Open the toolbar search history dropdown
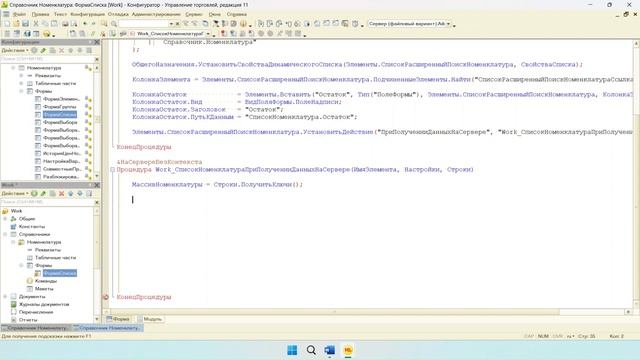 171,24
